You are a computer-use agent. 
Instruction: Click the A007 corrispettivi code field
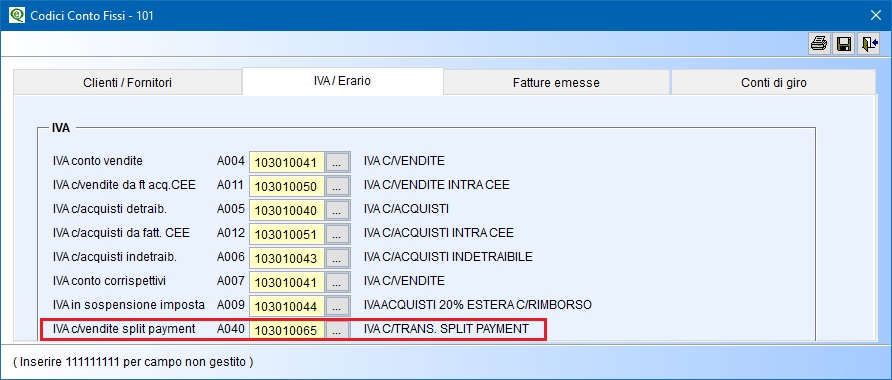287,282
